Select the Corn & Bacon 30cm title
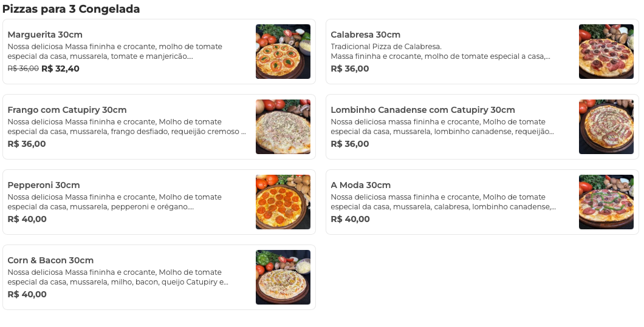 tap(50, 260)
